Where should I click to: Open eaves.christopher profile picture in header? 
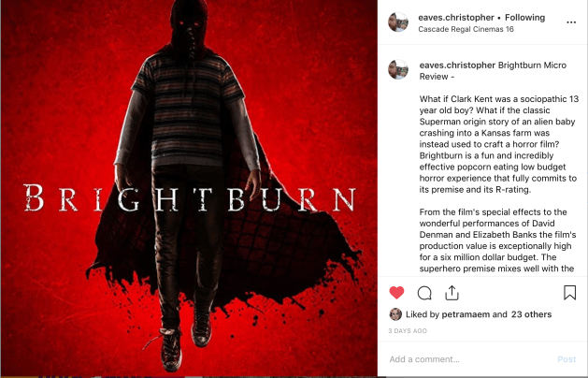398,22
